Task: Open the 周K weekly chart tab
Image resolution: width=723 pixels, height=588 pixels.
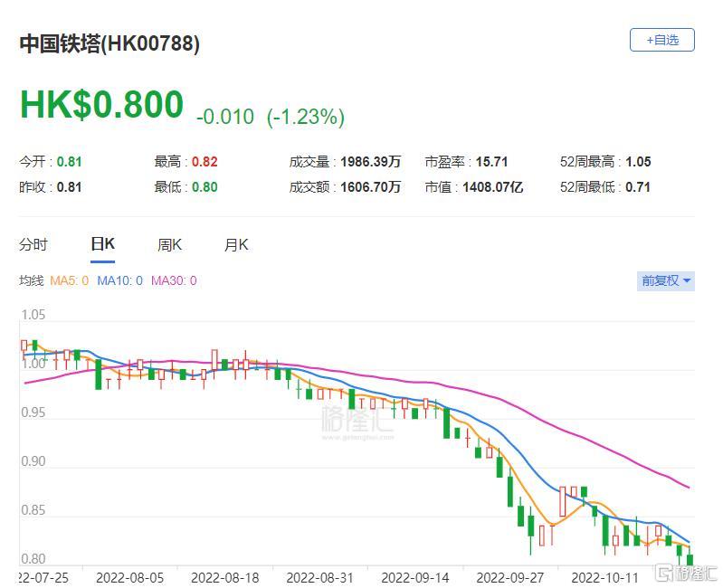Action: tap(169, 244)
